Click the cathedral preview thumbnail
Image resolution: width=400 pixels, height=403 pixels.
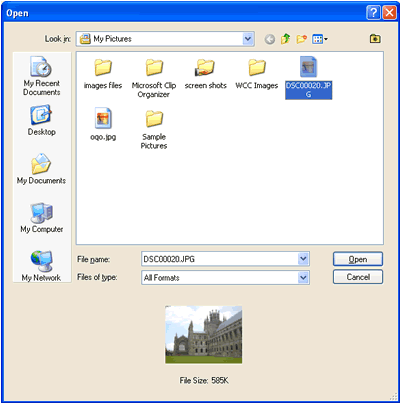204,335
